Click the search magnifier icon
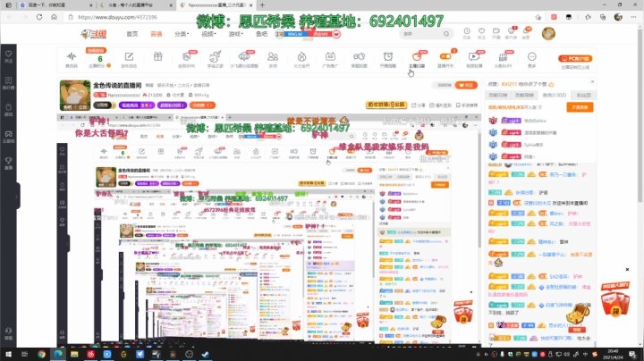644x361 pixels. 446,34
